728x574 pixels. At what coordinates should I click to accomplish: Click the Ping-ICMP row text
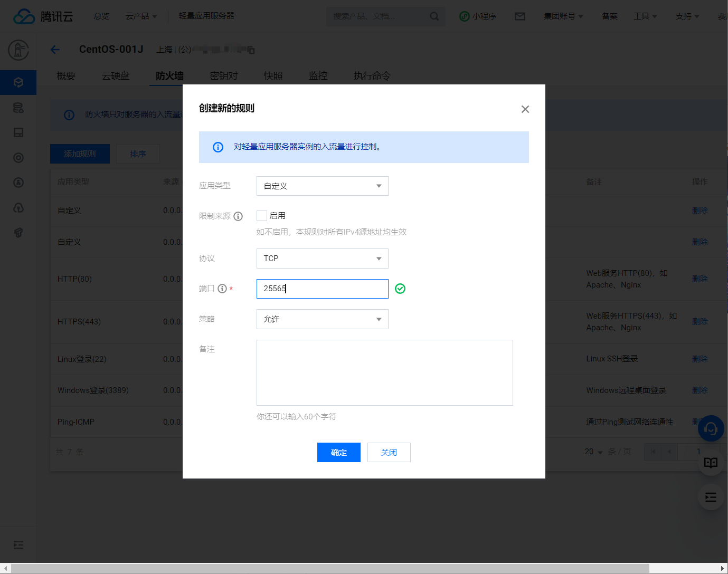(76, 422)
